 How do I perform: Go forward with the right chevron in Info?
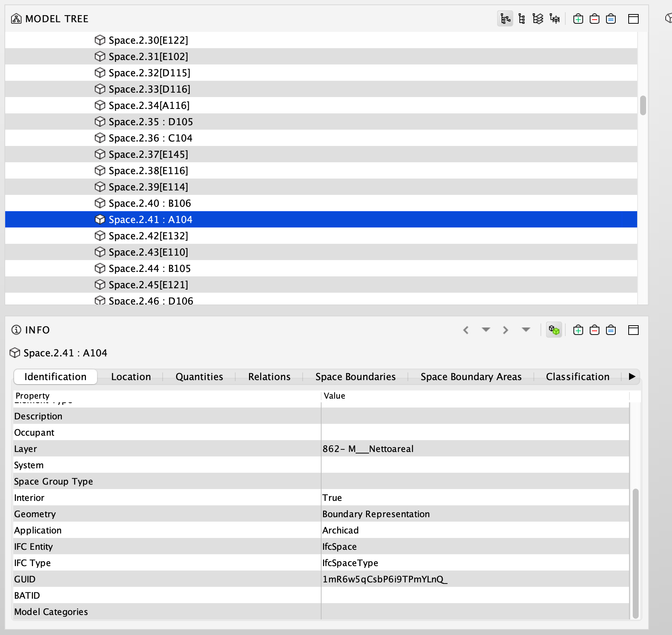506,330
